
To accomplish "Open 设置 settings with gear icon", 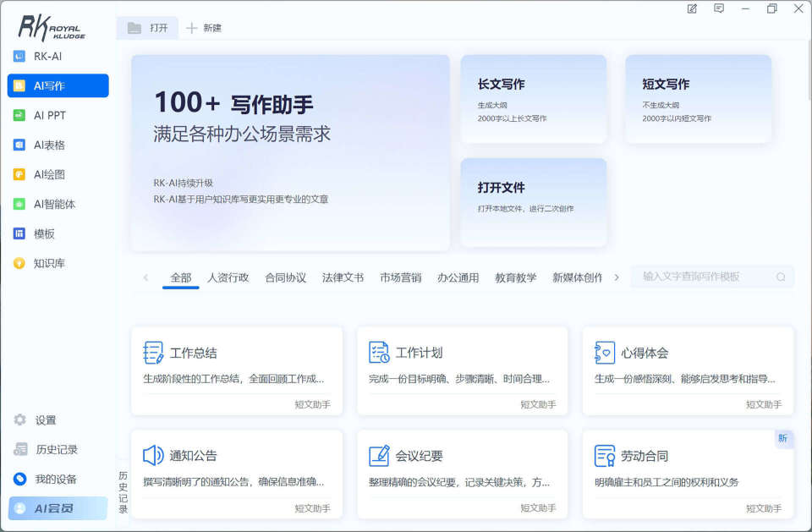I will [x=45, y=420].
